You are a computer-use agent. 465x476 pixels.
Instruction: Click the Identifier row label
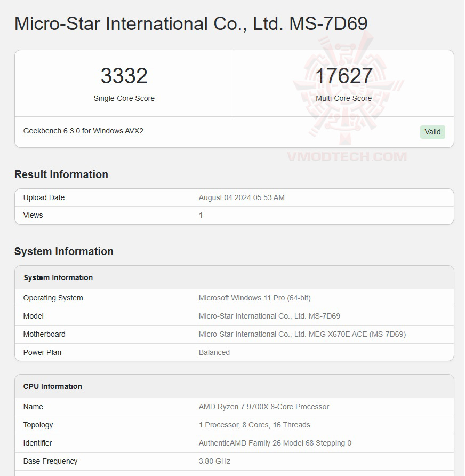38,443
